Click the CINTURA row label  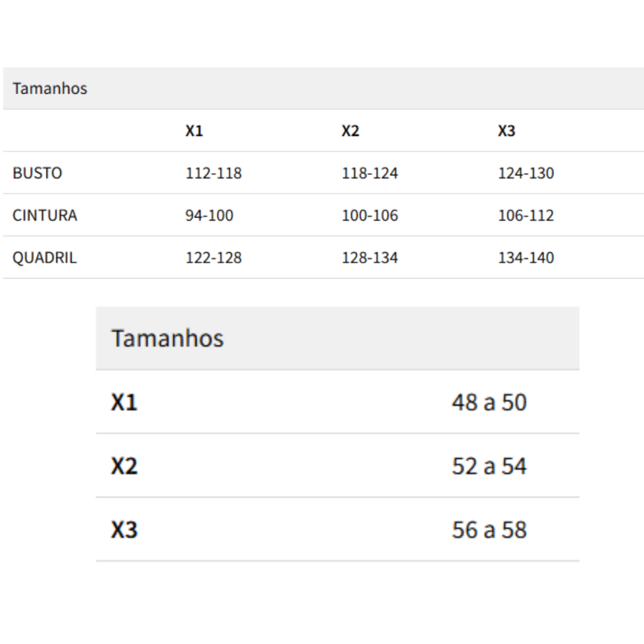pyautogui.click(x=45, y=215)
